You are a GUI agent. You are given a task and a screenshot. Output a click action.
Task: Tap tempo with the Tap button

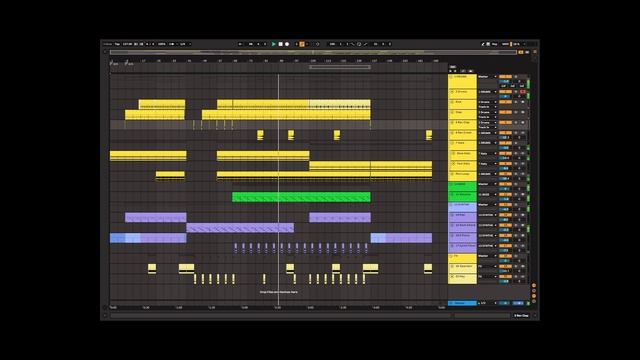pos(117,44)
